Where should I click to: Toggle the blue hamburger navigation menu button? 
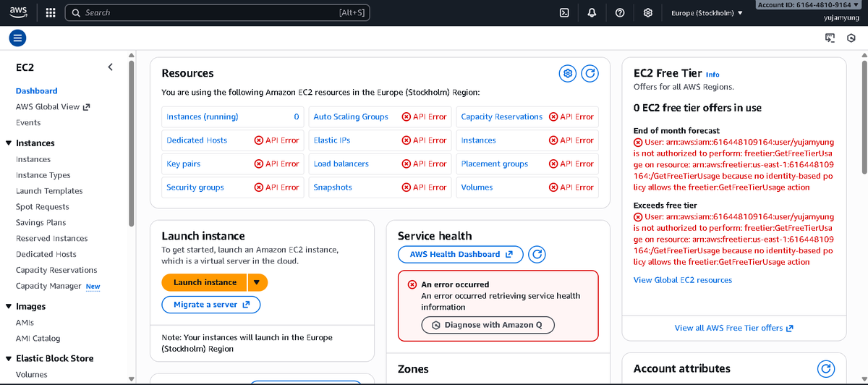click(17, 38)
